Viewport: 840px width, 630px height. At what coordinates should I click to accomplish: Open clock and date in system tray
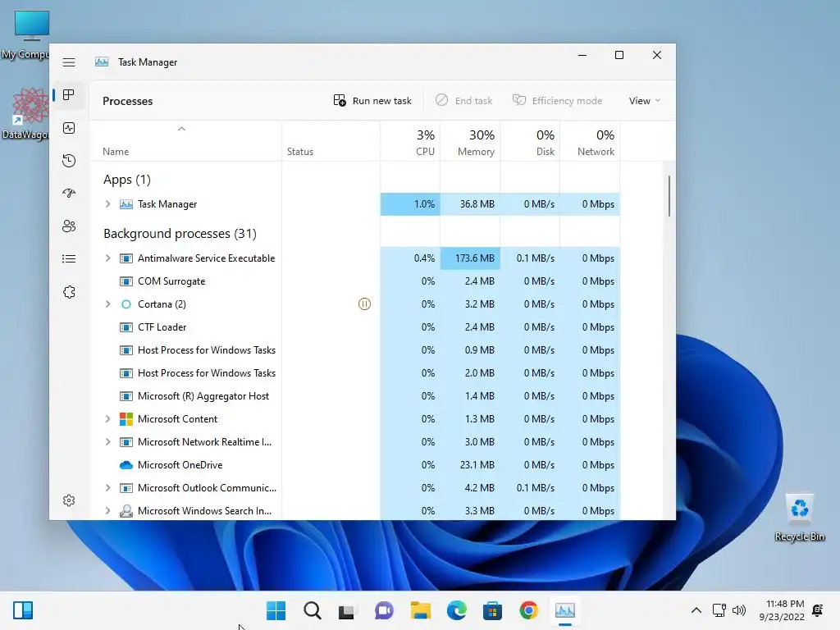pos(782,610)
